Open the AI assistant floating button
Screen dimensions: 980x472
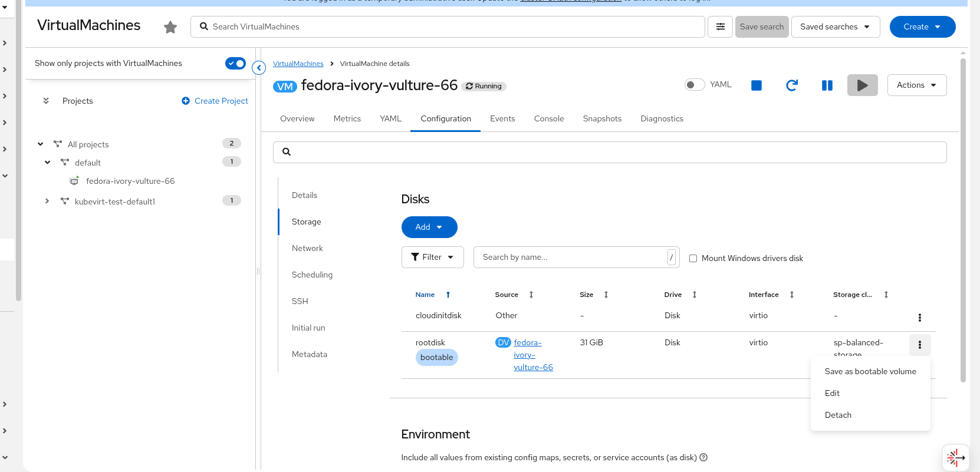click(x=955, y=457)
